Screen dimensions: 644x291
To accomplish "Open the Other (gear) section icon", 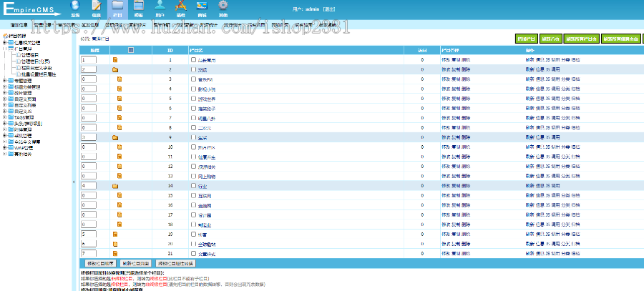I will 223,6.
